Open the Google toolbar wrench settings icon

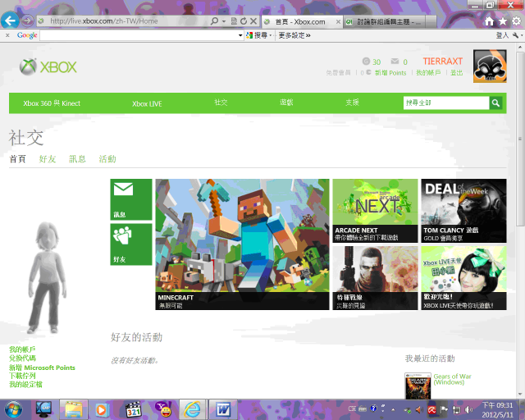click(x=516, y=35)
